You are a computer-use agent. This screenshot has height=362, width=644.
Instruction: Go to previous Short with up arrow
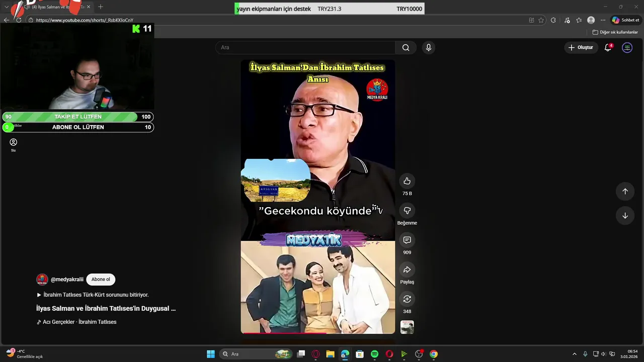point(625,192)
